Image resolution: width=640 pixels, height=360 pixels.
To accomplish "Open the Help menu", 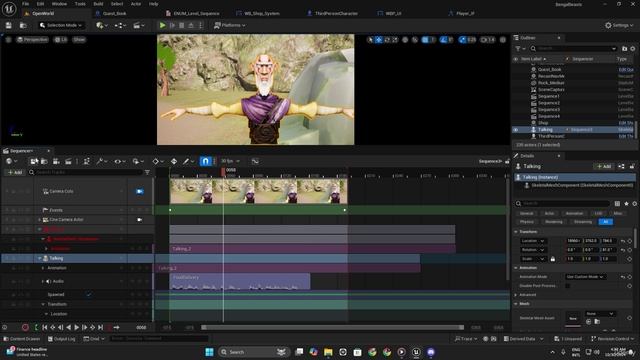I will (153, 4).
